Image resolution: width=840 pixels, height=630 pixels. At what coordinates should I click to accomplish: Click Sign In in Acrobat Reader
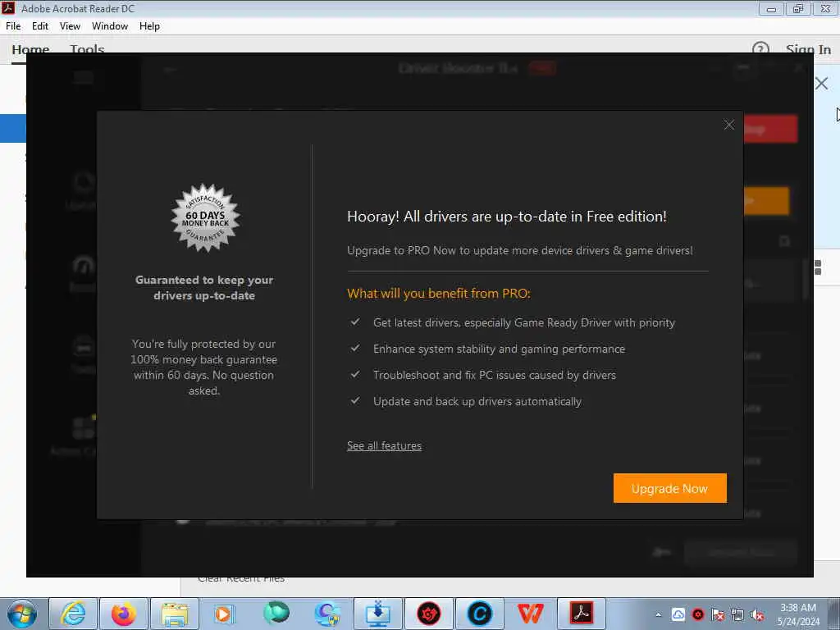(808, 48)
